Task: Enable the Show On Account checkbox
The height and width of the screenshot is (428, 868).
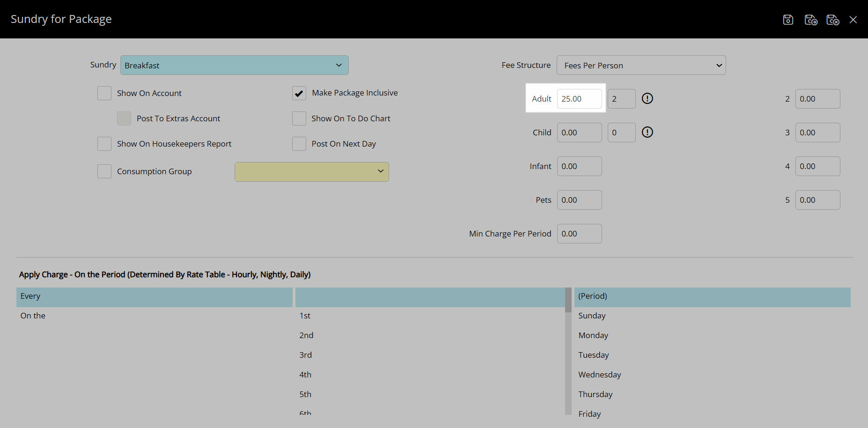Action: coord(104,93)
